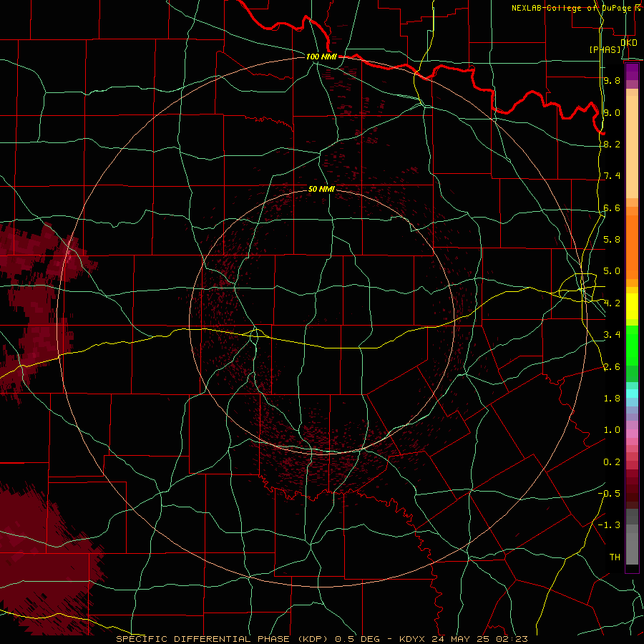The height and width of the screenshot is (644, 644).
Task: Click the 6.6 scale value
Action: (612, 208)
